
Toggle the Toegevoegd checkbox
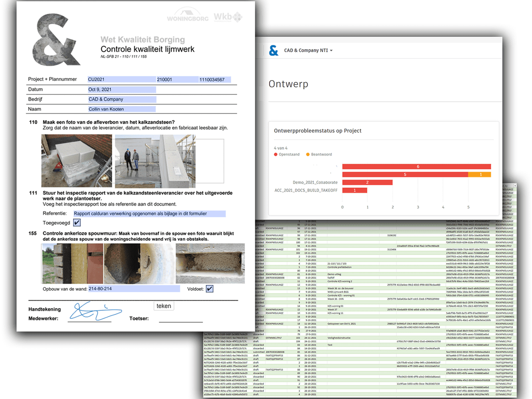point(77,223)
